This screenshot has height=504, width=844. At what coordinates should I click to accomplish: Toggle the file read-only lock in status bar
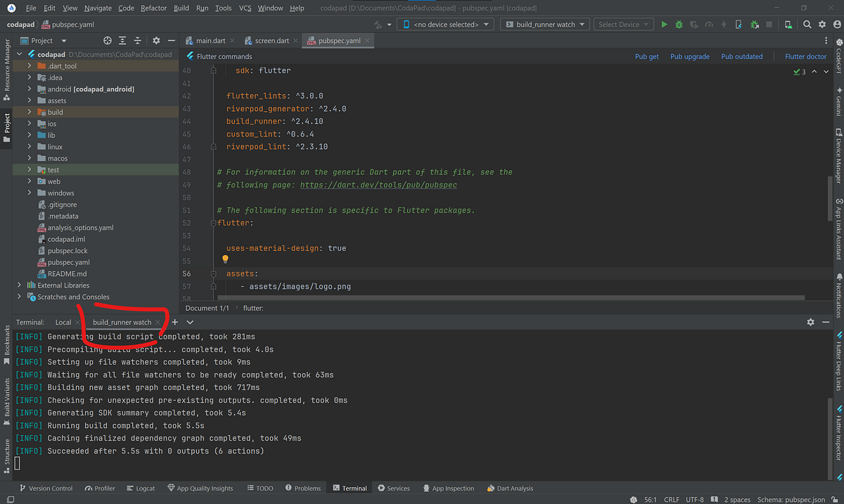(x=835, y=499)
